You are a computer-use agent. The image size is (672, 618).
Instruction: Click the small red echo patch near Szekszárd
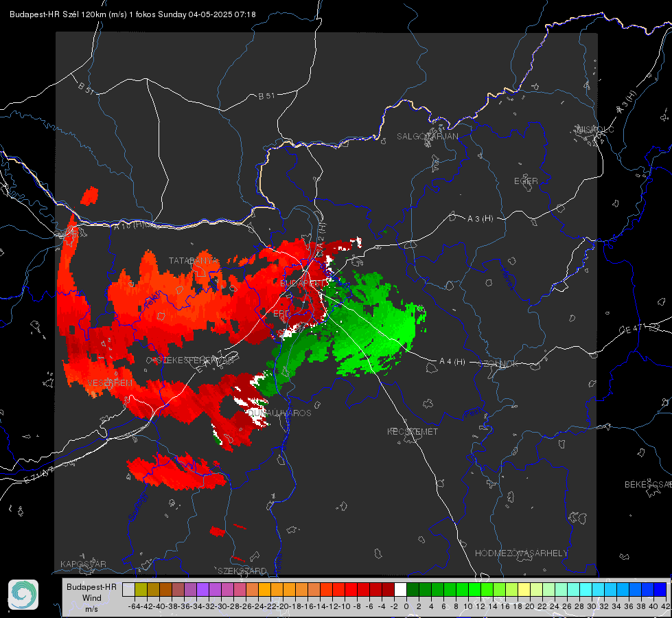[218, 531]
